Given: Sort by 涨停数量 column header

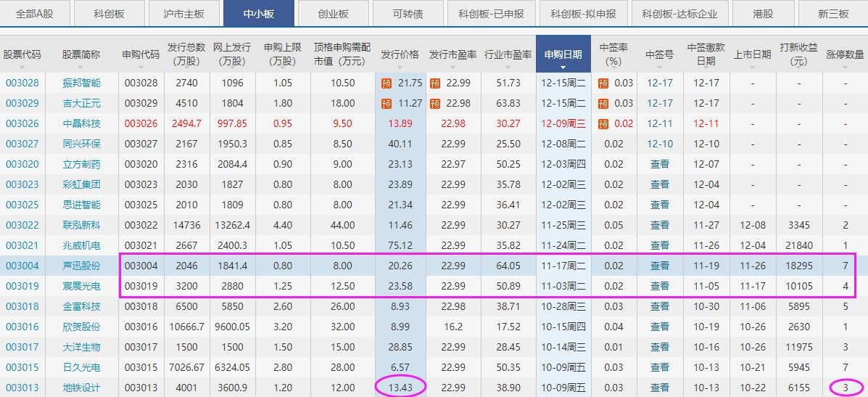Looking at the screenshot, I should (x=845, y=54).
